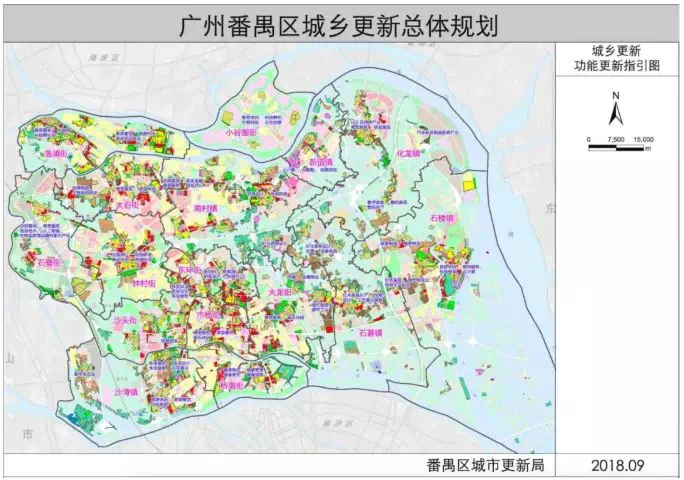Select the scale bar value 7,500
This screenshot has height=480, width=684.
point(616,140)
